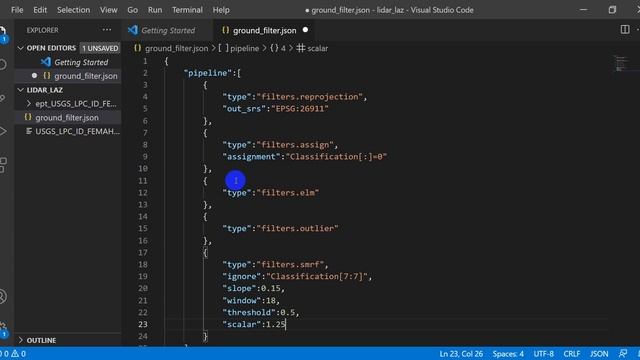640x360 pixels.
Task: Click the "EPSG:26911" value
Action: coord(300,109)
